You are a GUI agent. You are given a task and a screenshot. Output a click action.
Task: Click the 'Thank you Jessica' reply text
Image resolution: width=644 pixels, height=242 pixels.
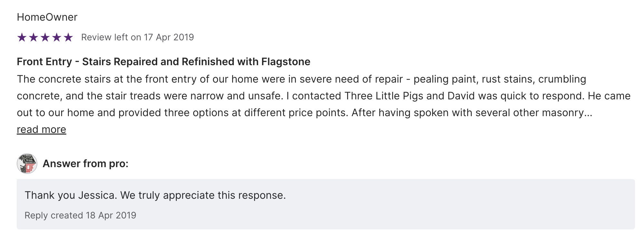pos(155,195)
